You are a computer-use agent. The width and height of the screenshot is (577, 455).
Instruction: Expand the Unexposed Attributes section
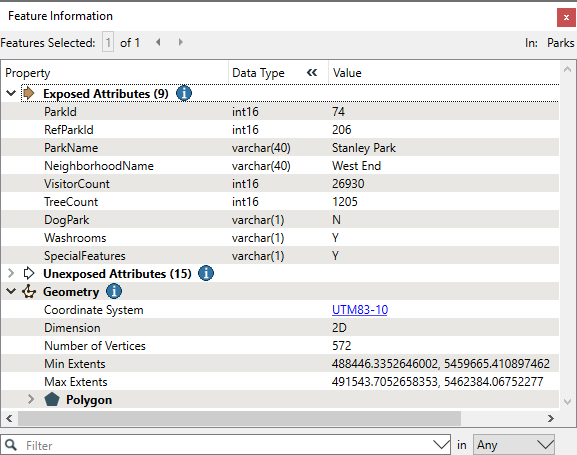[x=11, y=273]
